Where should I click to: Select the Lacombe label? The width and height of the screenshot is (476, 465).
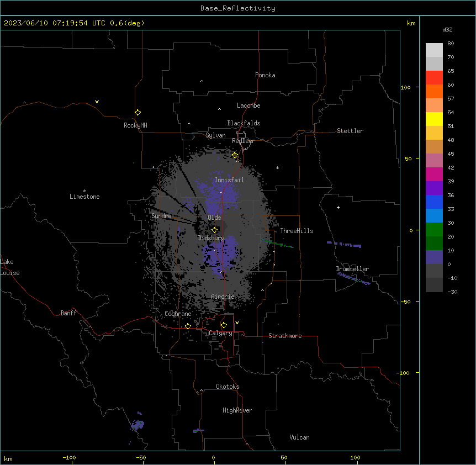(248, 105)
